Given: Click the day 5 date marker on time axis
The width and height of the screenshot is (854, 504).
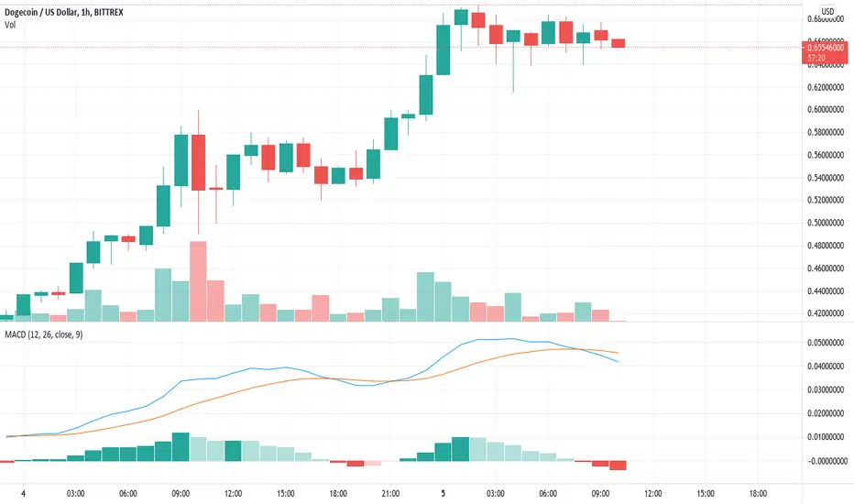Looking at the screenshot, I should (443, 493).
